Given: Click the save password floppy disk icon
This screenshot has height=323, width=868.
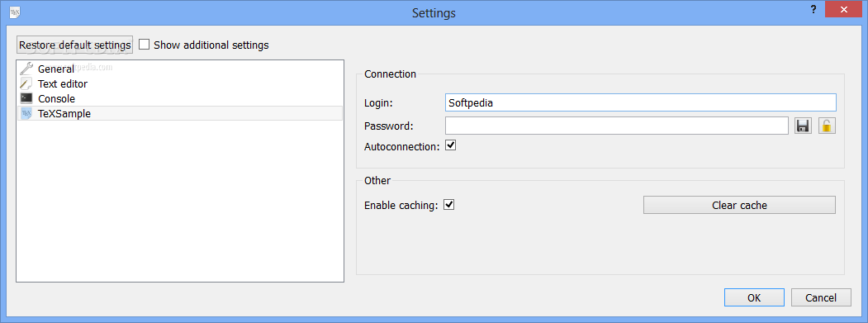Looking at the screenshot, I should 803,126.
